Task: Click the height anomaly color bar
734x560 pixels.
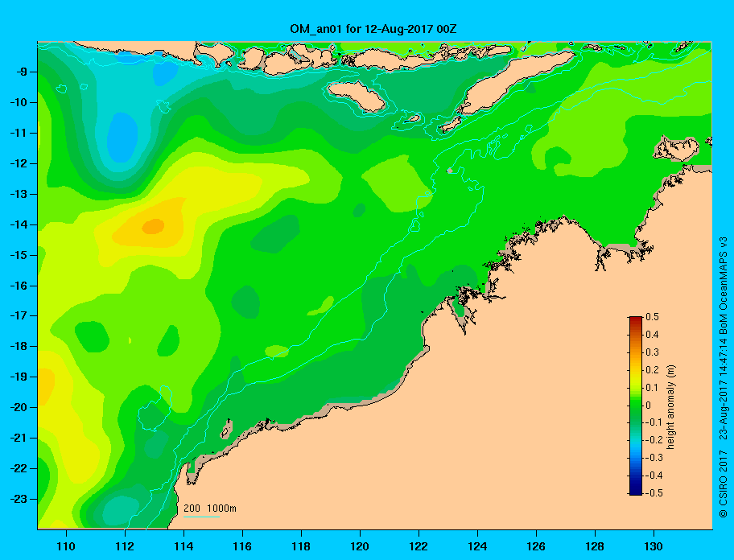Action: tap(636, 406)
